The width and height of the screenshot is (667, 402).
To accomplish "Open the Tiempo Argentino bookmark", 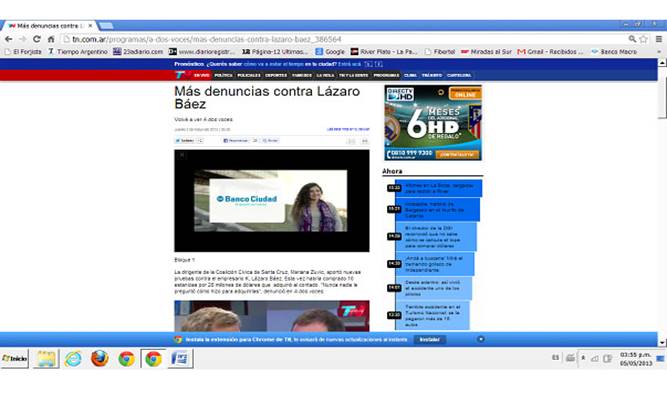I will [75, 51].
